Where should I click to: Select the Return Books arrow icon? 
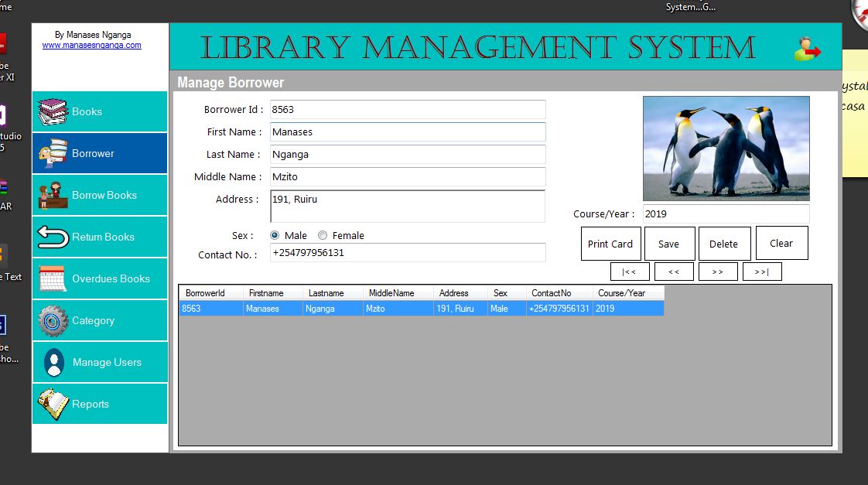pyautogui.click(x=53, y=237)
